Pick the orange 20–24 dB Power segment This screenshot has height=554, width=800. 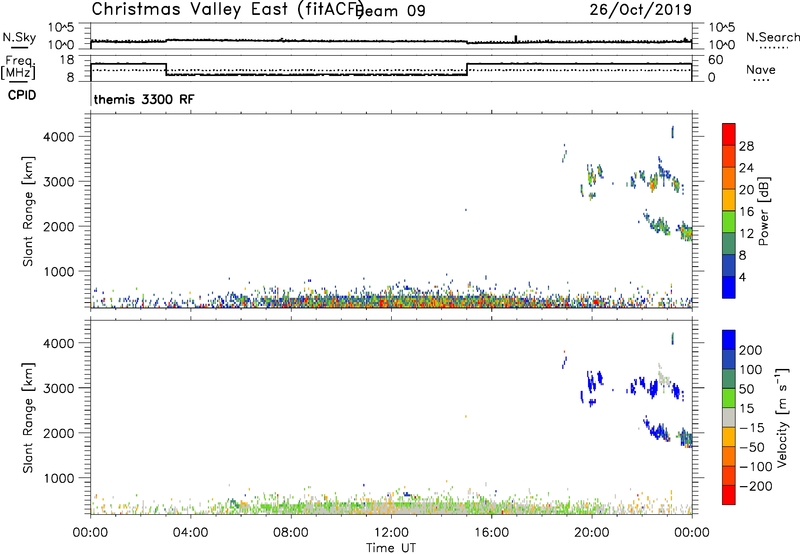pyautogui.click(x=729, y=178)
